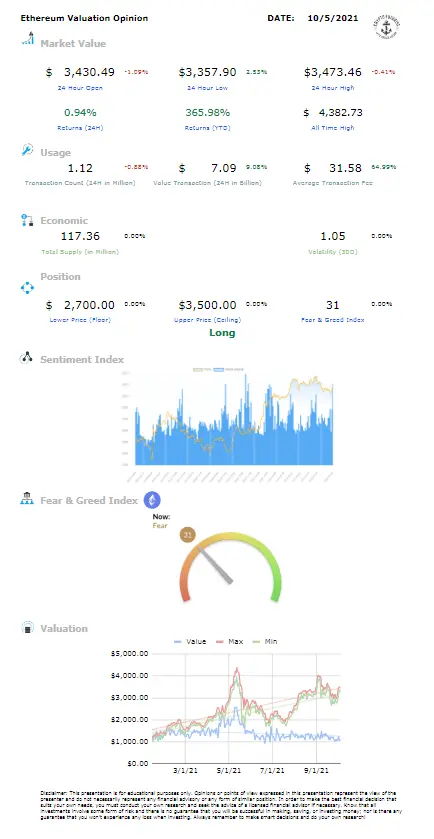Click the 5/1/21 axis date

tap(229, 772)
